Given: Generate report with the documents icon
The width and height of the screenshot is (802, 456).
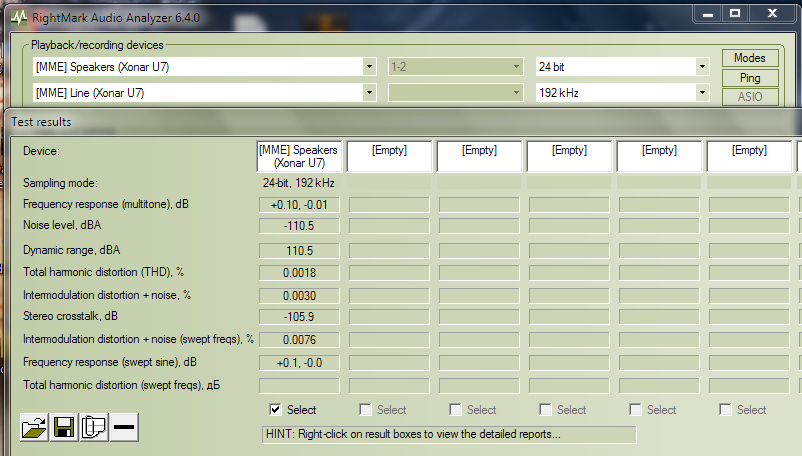Looking at the screenshot, I should 94,427.
